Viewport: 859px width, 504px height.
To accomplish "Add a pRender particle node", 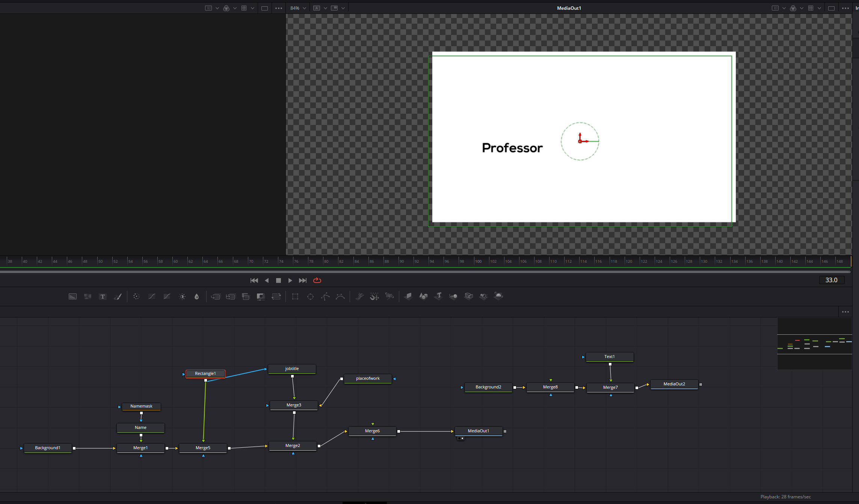I will (x=389, y=296).
